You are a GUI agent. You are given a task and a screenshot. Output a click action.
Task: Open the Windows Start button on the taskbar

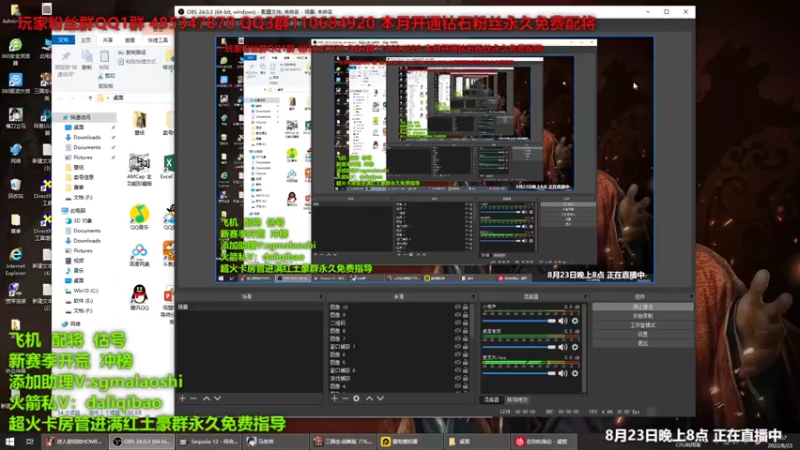tap(10, 441)
